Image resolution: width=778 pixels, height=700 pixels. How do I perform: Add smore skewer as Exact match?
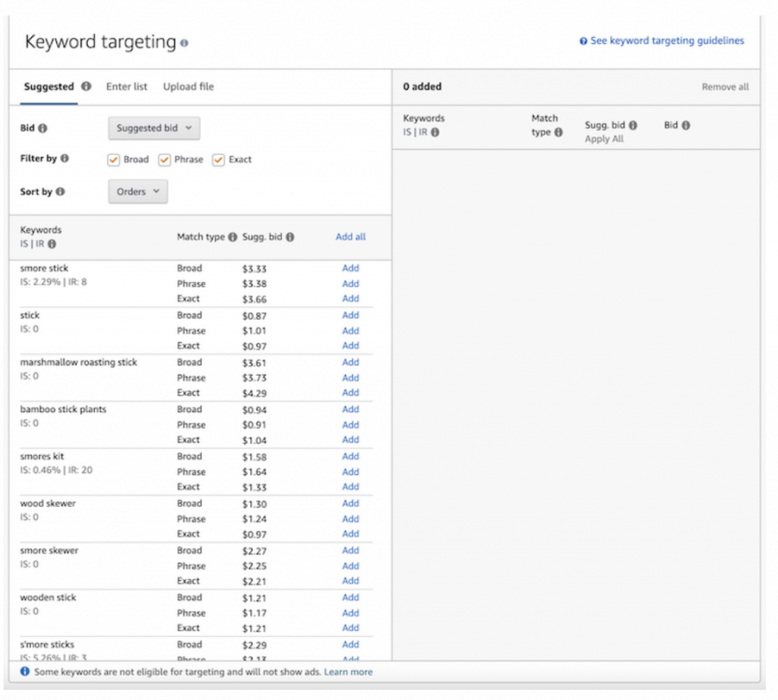point(350,581)
